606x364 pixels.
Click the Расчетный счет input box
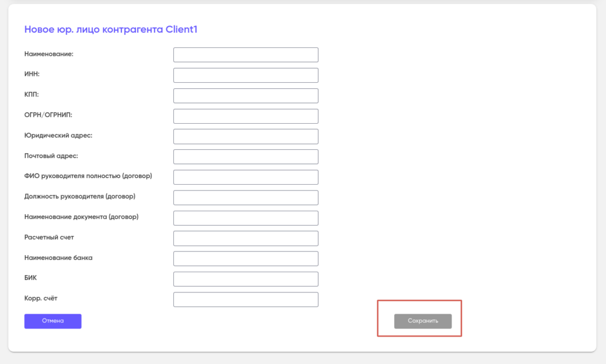[x=246, y=239]
